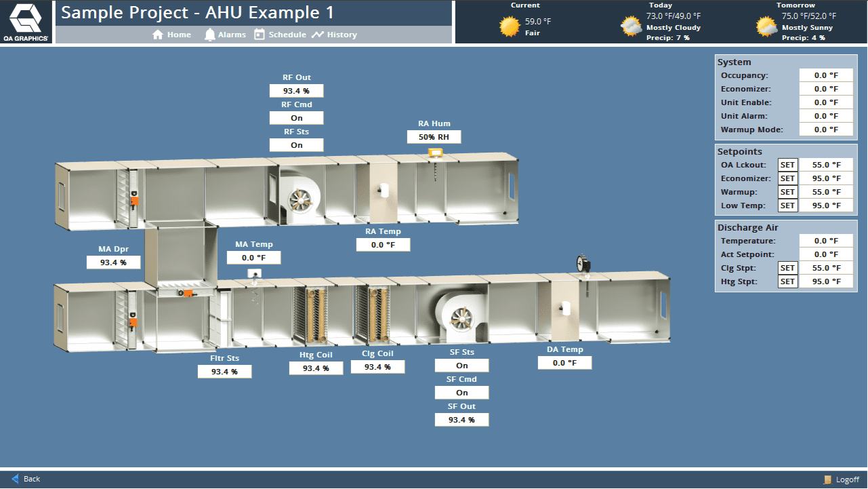This screenshot has width=868, height=489.
Task: Click the Home house icon
Action: (x=158, y=35)
